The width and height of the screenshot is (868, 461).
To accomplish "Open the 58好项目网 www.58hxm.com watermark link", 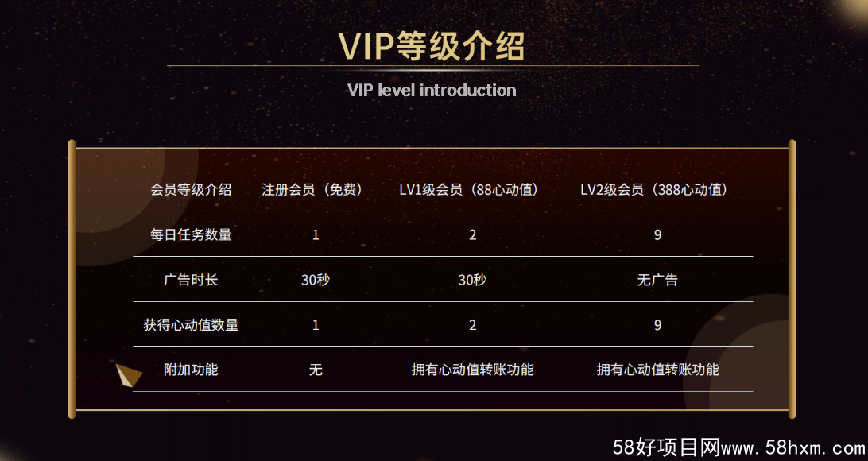I will [x=739, y=447].
